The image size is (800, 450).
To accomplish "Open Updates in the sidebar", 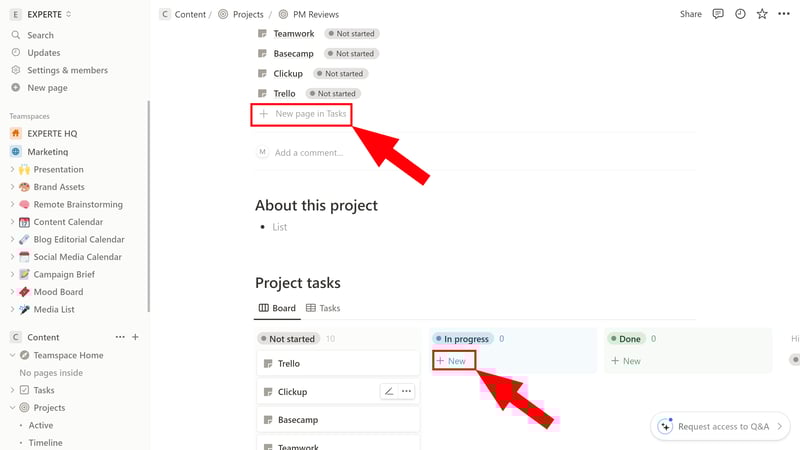I will [43, 53].
